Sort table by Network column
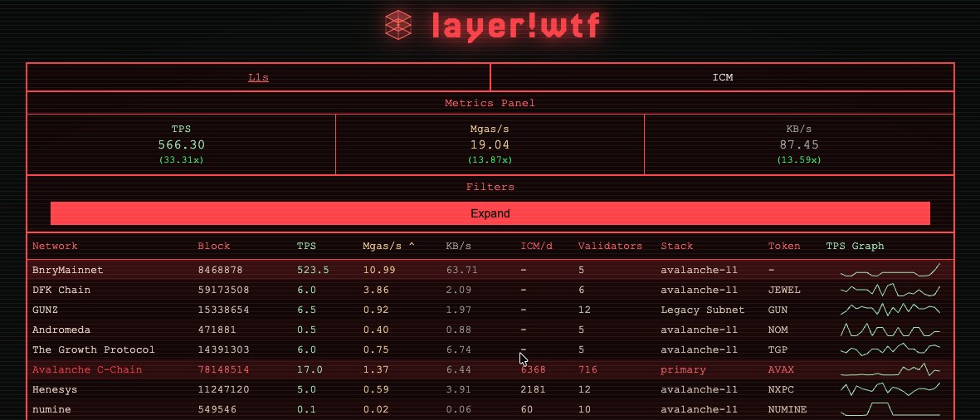The image size is (980, 420). 55,246
